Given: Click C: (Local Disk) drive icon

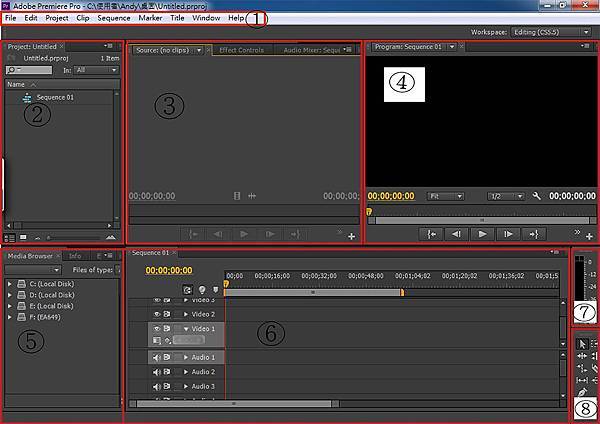Looking at the screenshot, I should click(x=21, y=284).
